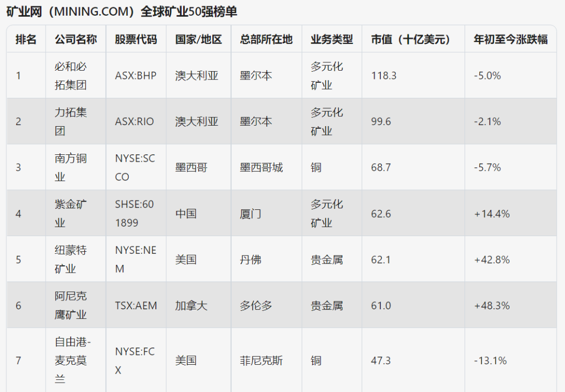Select the page title 全球矿业50强榜单
Viewport: 565px width, 392px height.
click(189, 12)
